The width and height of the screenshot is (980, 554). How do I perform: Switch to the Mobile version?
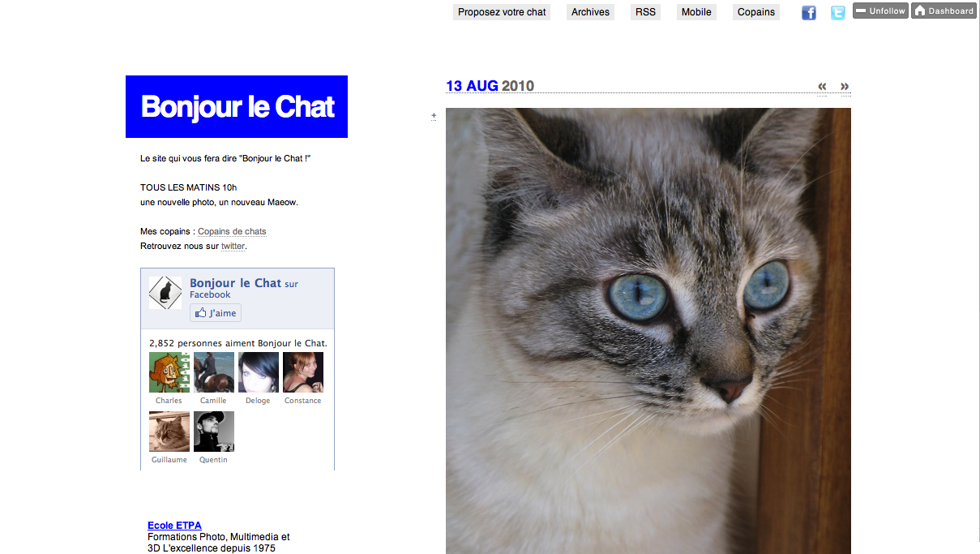tap(696, 12)
